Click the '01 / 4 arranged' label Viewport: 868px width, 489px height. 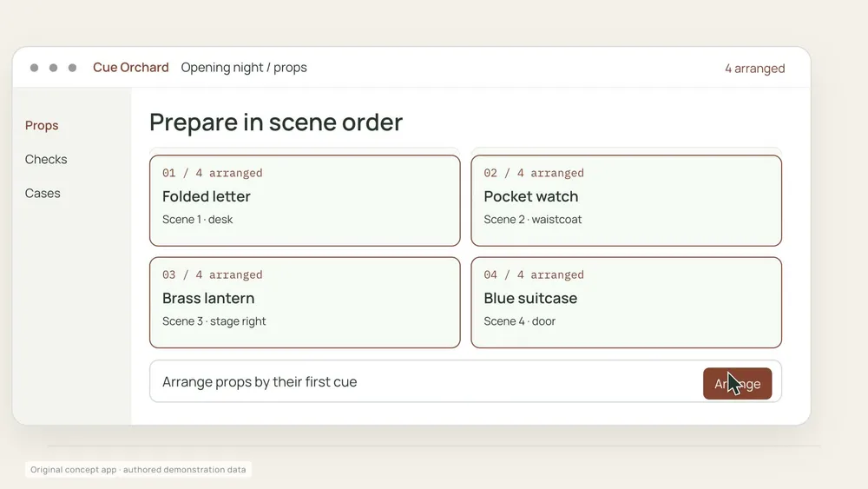click(x=212, y=173)
